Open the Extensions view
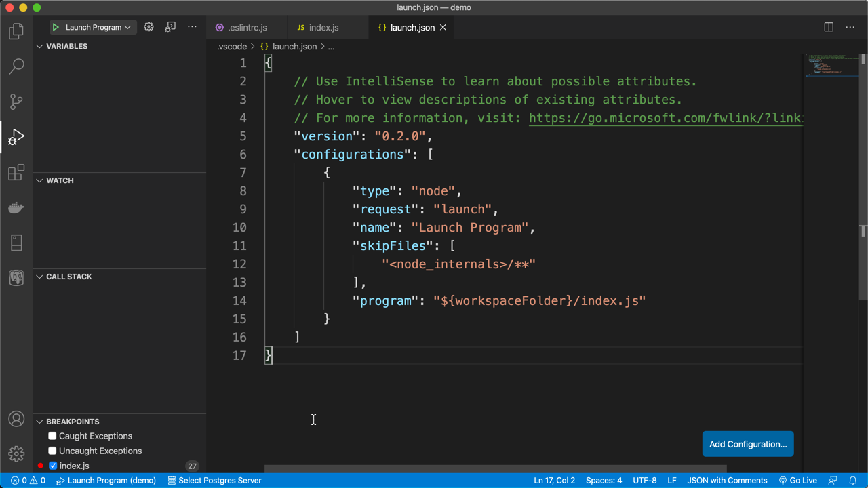Image resolution: width=868 pixels, height=488 pixels. (x=16, y=172)
